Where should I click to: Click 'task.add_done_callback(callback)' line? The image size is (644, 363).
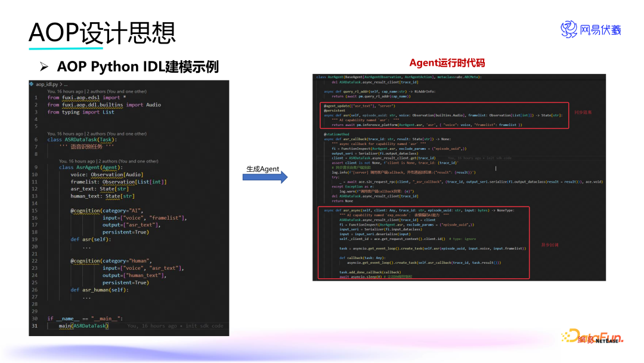370,272
